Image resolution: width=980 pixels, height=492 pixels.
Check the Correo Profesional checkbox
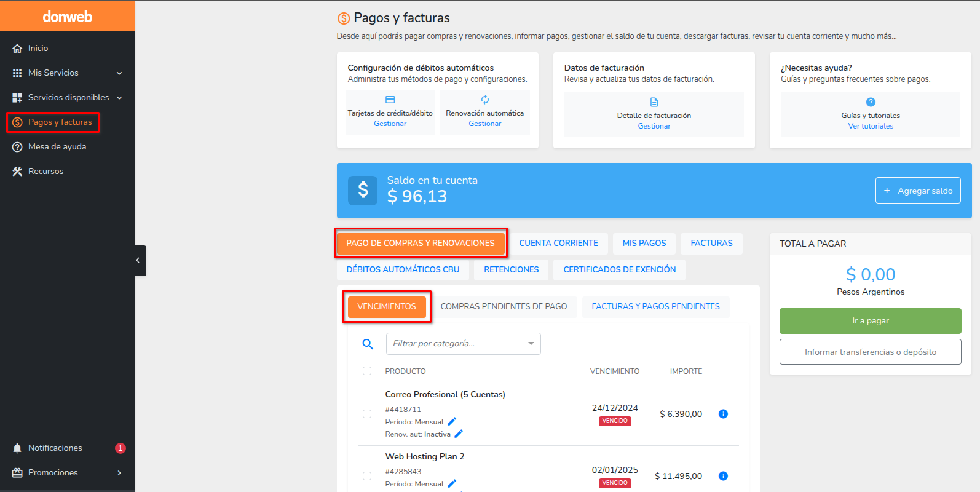[367, 414]
